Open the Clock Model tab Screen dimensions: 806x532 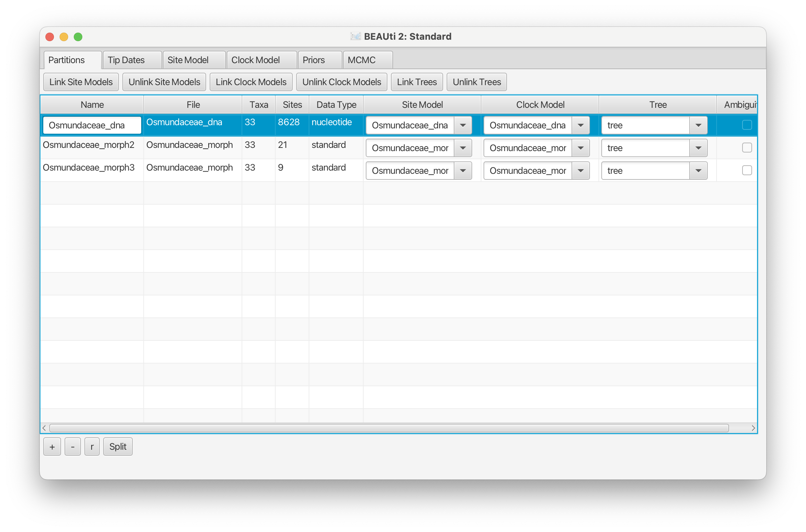tap(261, 60)
